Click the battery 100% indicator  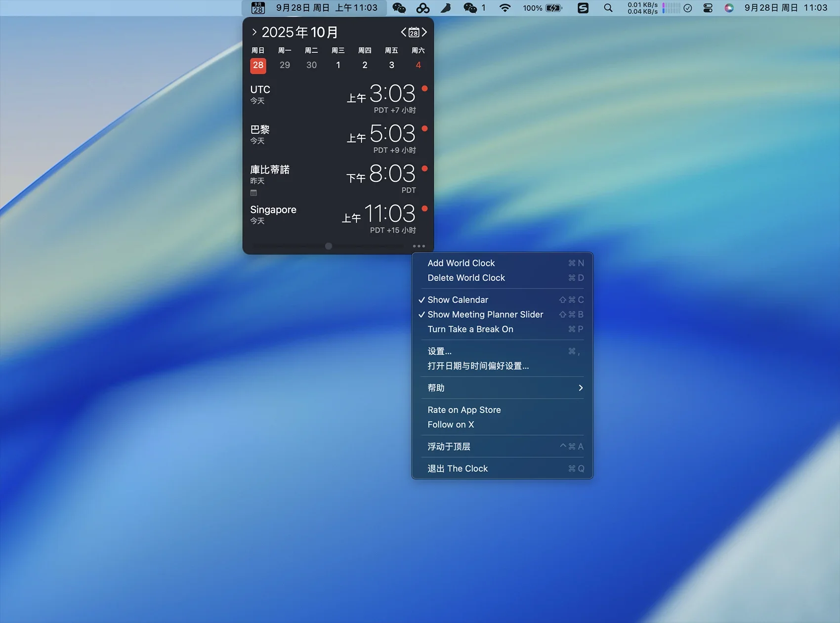click(x=543, y=8)
